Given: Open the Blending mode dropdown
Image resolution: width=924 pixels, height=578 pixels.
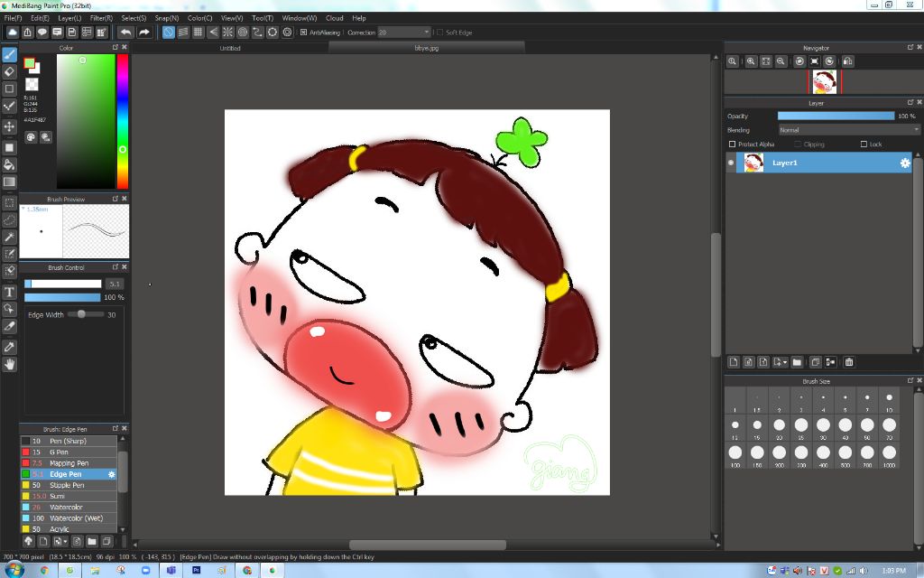Looking at the screenshot, I should coord(848,130).
